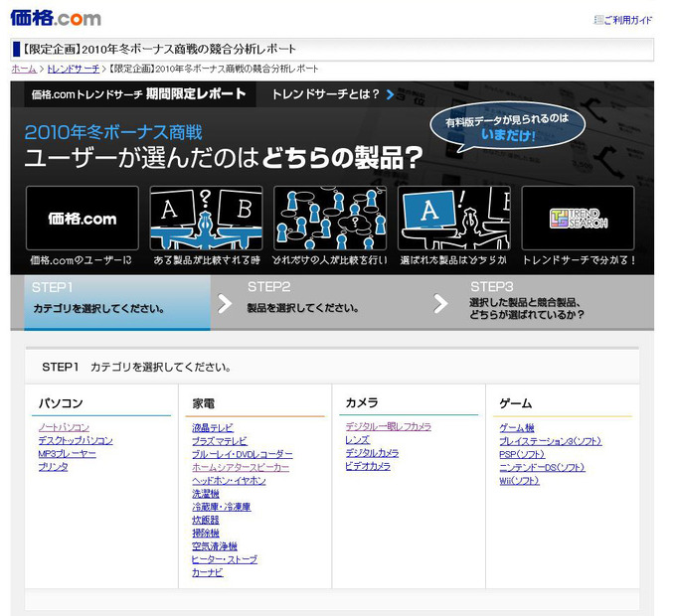This screenshot has height=616, width=675.
Task: Open プレイステーション3(ソフト) category
Action: tap(551, 441)
